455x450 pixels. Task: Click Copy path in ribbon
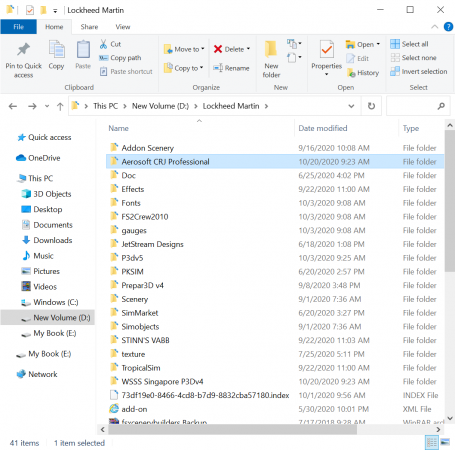pyautogui.click(x=120, y=58)
